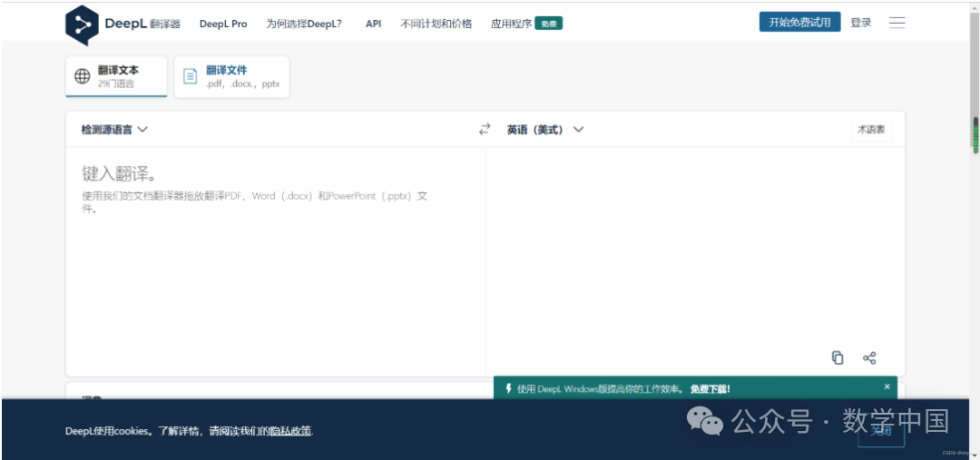
Task: Copy the translation with the copy icon
Action: tap(838, 358)
